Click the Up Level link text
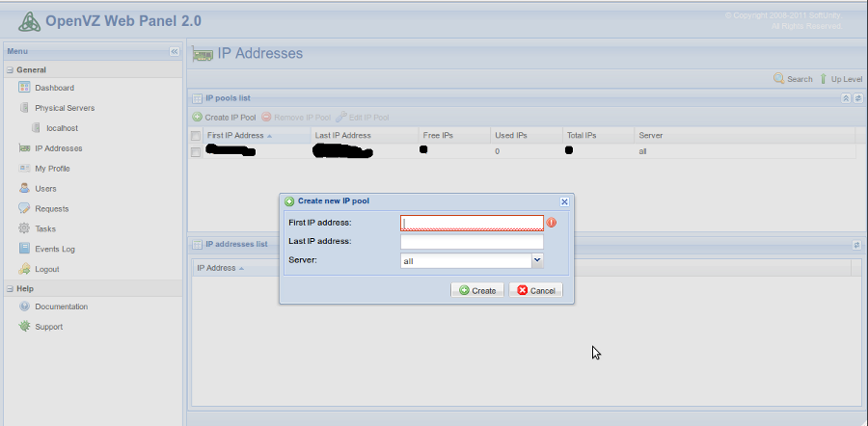This screenshot has height=426, width=868. [x=847, y=79]
